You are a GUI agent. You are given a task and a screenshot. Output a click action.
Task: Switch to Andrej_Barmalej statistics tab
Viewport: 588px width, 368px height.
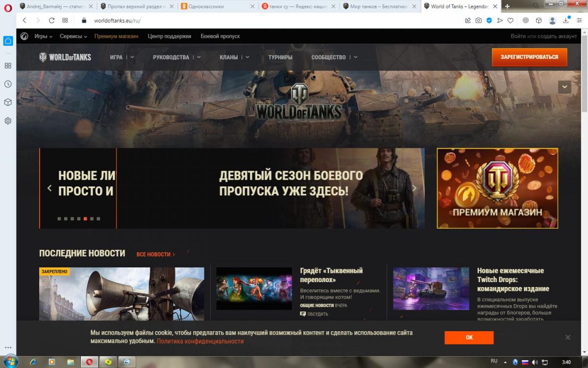[x=56, y=6]
